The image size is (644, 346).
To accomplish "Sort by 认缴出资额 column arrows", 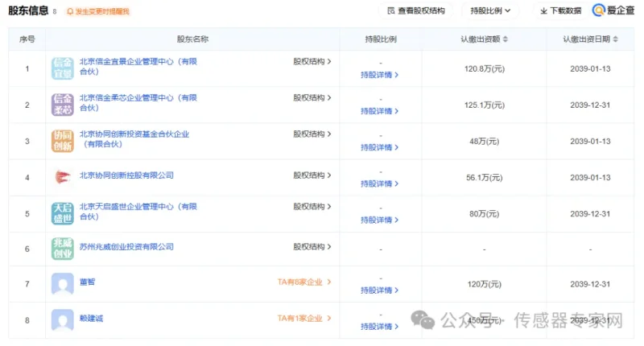I will (506, 39).
